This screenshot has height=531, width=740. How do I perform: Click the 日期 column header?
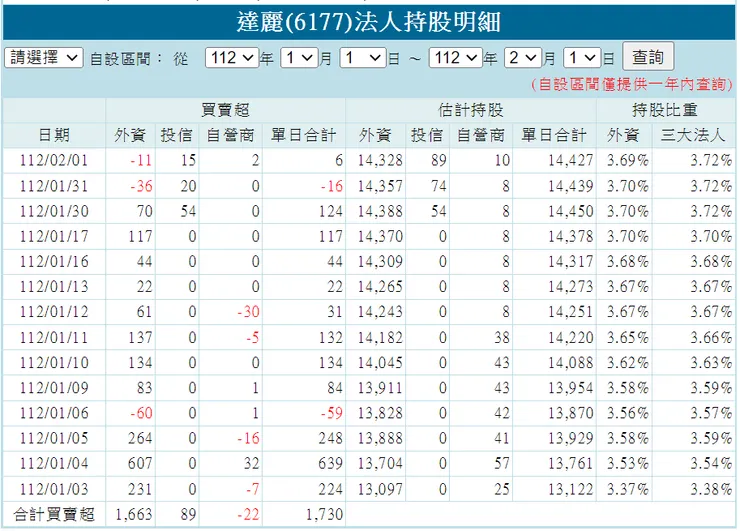point(54,135)
